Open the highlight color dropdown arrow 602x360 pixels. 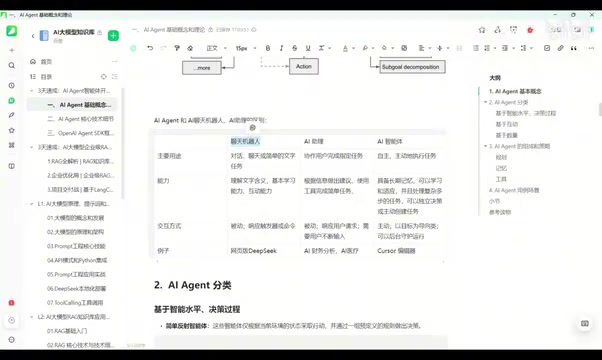click(x=373, y=48)
